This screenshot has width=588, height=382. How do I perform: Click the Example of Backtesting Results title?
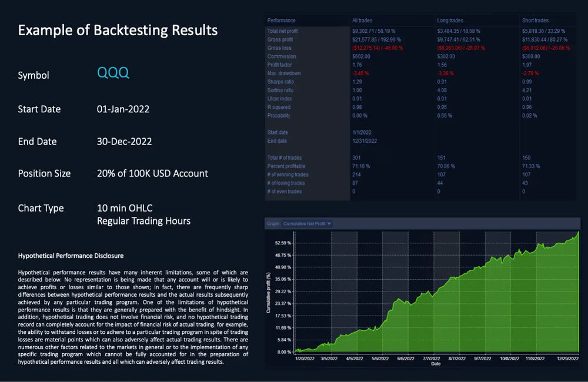[118, 30]
